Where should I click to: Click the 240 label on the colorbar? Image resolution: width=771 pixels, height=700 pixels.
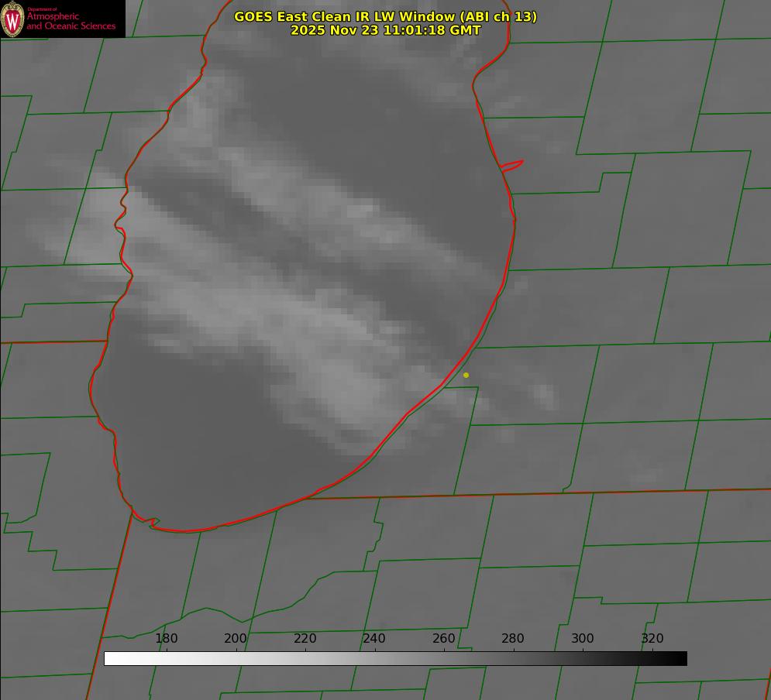[374, 638]
